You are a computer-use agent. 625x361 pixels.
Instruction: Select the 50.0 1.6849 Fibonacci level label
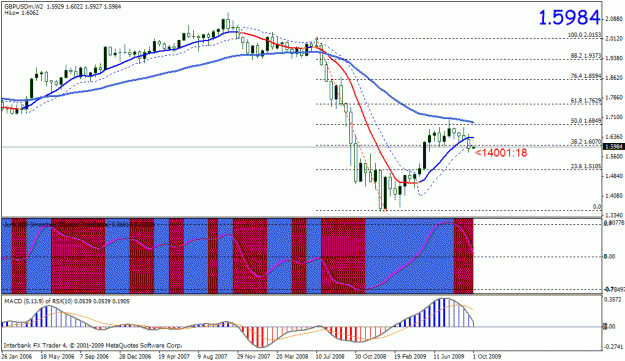tap(586, 121)
